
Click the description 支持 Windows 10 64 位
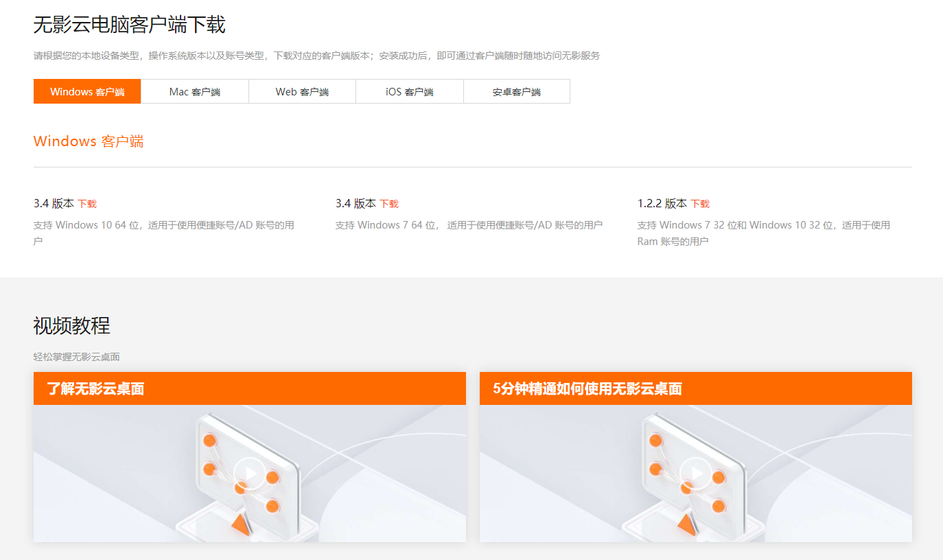[x=164, y=233]
